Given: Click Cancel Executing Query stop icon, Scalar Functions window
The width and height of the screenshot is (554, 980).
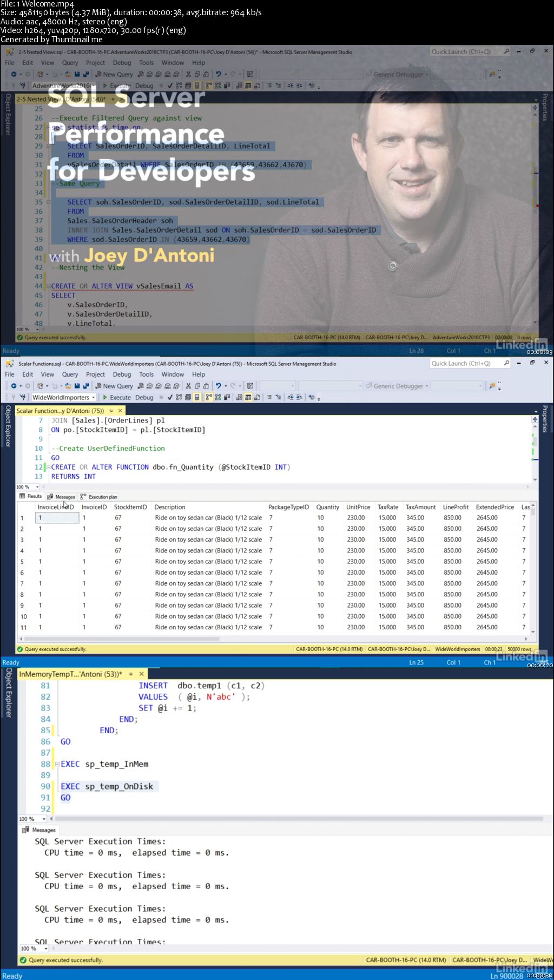Looking at the screenshot, I should click(x=161, y=397).
